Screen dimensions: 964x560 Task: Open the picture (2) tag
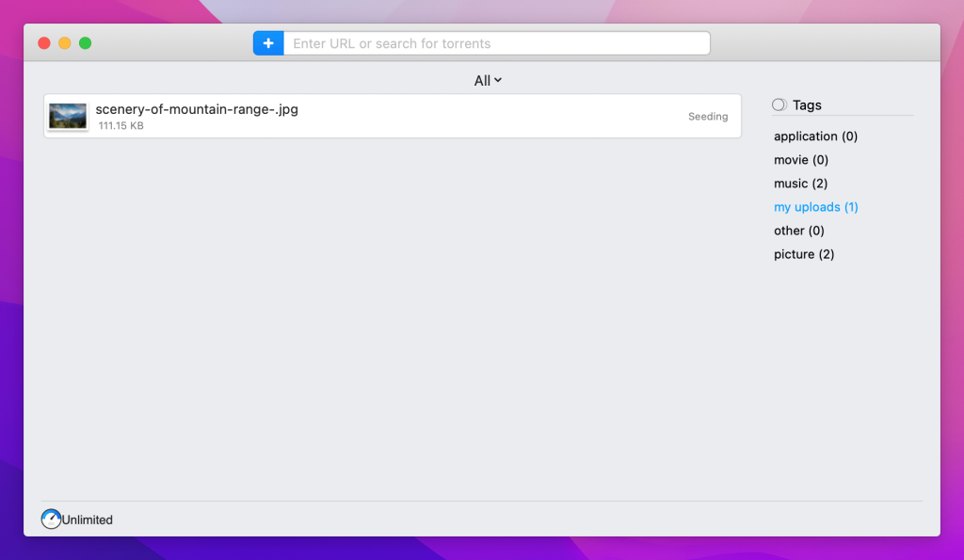point(804,254)
